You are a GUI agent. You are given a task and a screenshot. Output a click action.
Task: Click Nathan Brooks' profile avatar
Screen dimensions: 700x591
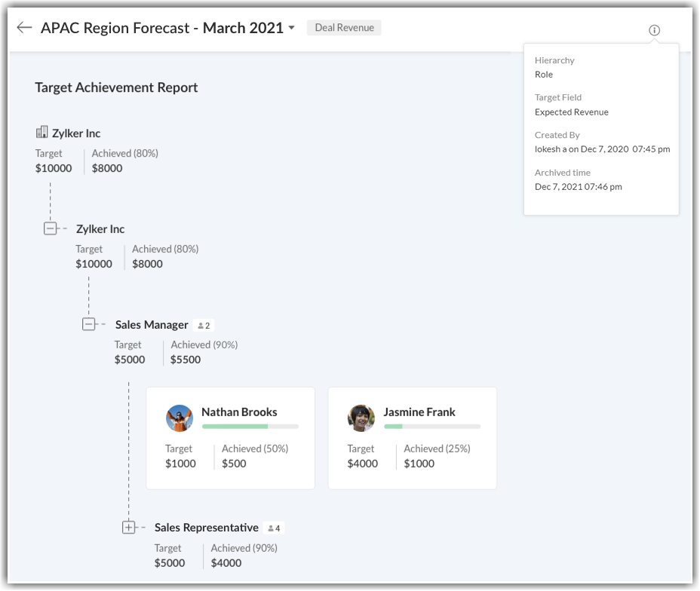click(x=180, y=418)
